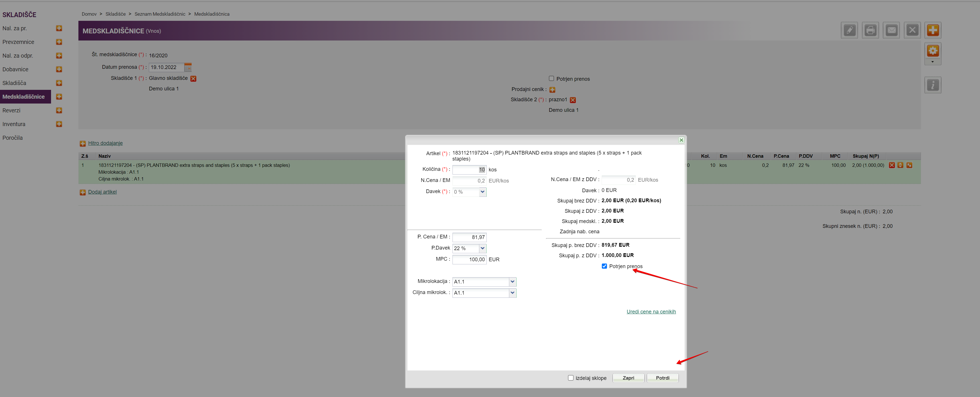Uncheck Potrjen prenos in the dialog

[604, 266]
